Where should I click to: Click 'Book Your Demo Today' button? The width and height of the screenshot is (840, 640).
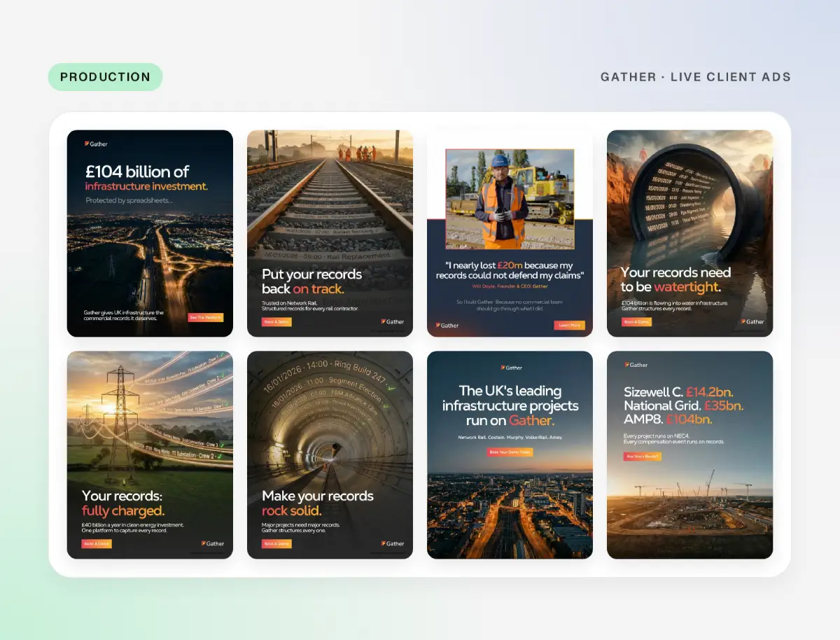pos(510,452)
